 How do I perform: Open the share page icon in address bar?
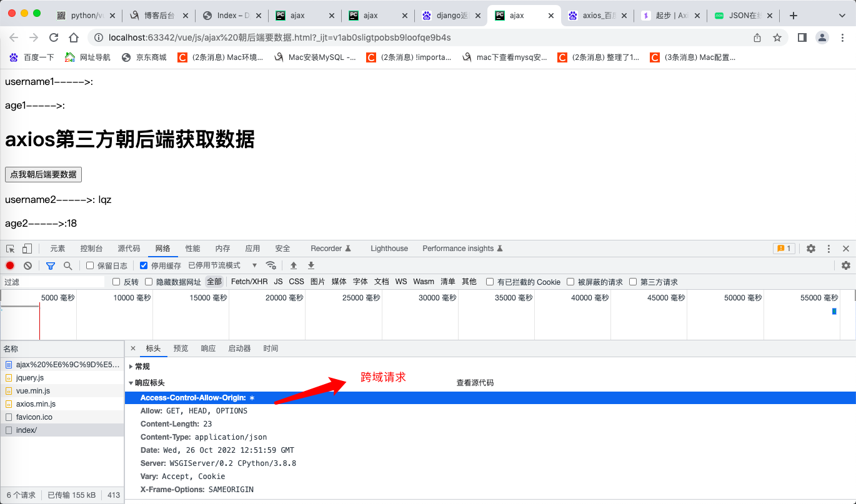pos(757,37)
